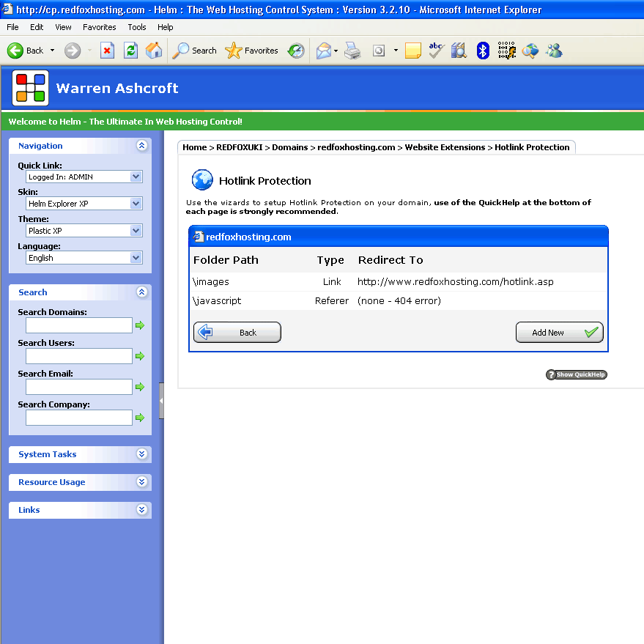
Task: Click the abc spell check icon
Action: point(436,51)
